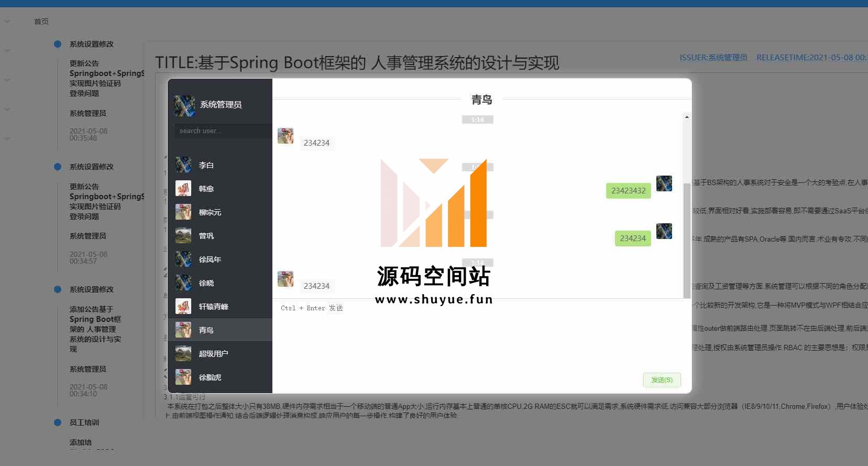868x466 pixels.
Task: Expand second sidebar chevron in background page
Action: [x=7, y=51]
